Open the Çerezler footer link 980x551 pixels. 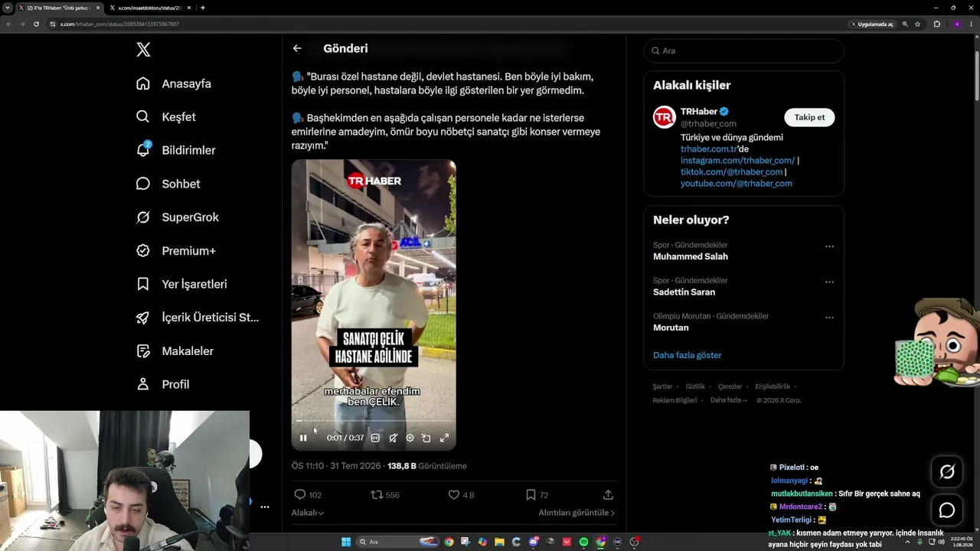pos(730,386)
